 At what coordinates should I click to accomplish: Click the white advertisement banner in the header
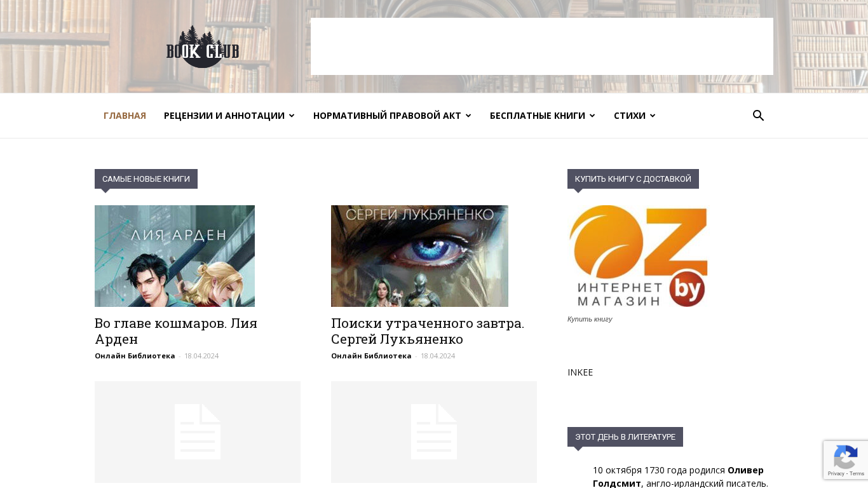pos(542,46)
